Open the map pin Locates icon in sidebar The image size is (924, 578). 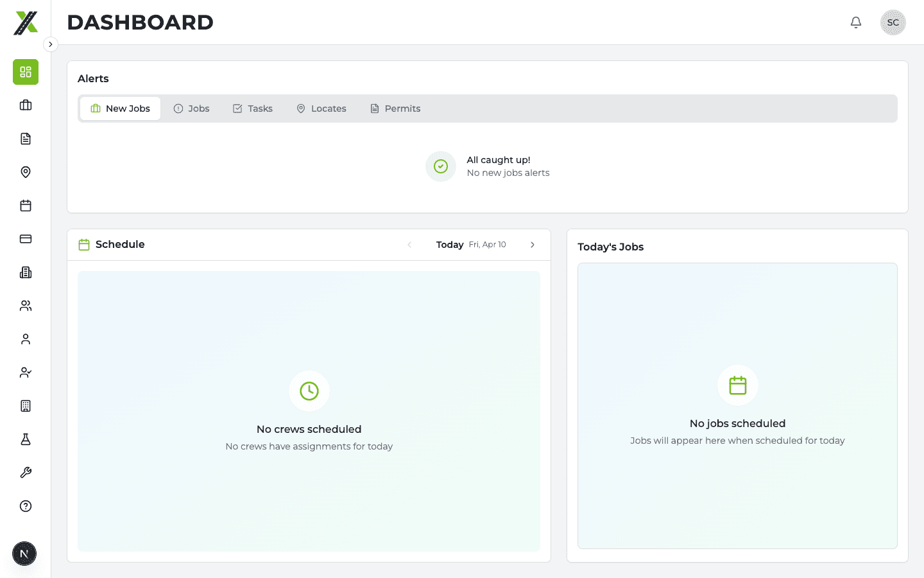pos(26,172)
